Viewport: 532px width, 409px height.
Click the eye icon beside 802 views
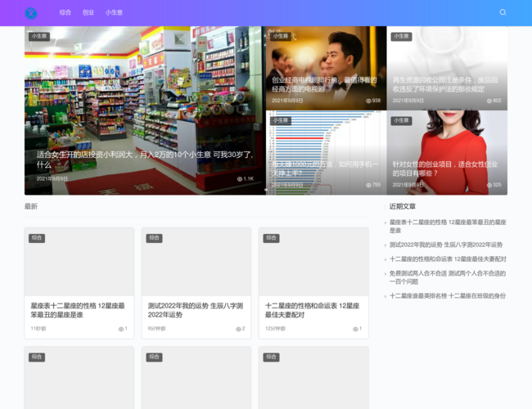click(489, 101)
